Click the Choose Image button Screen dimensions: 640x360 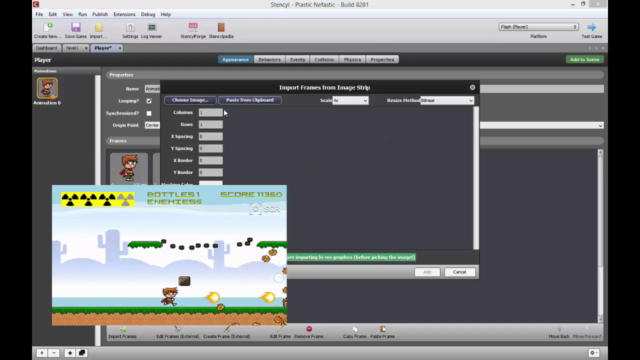(x=190, y=100)
